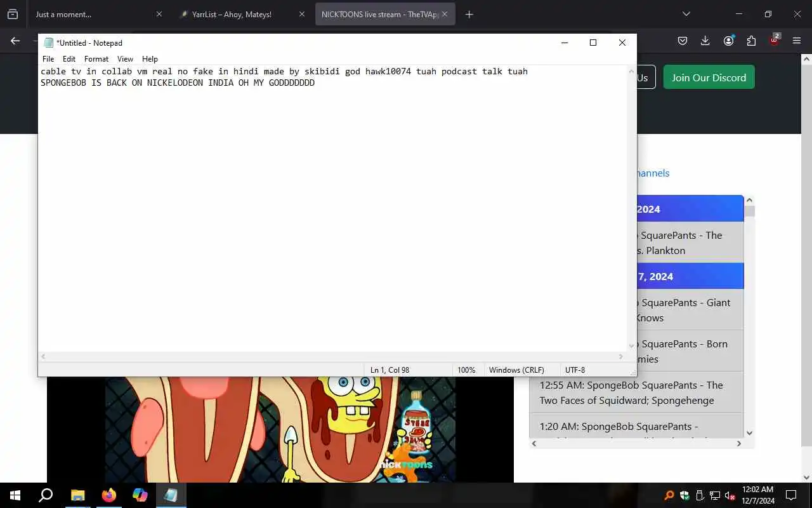This screenshot has width=812, height=508.
Task: Expand the list all tabs dropdown
Action: 686,14
